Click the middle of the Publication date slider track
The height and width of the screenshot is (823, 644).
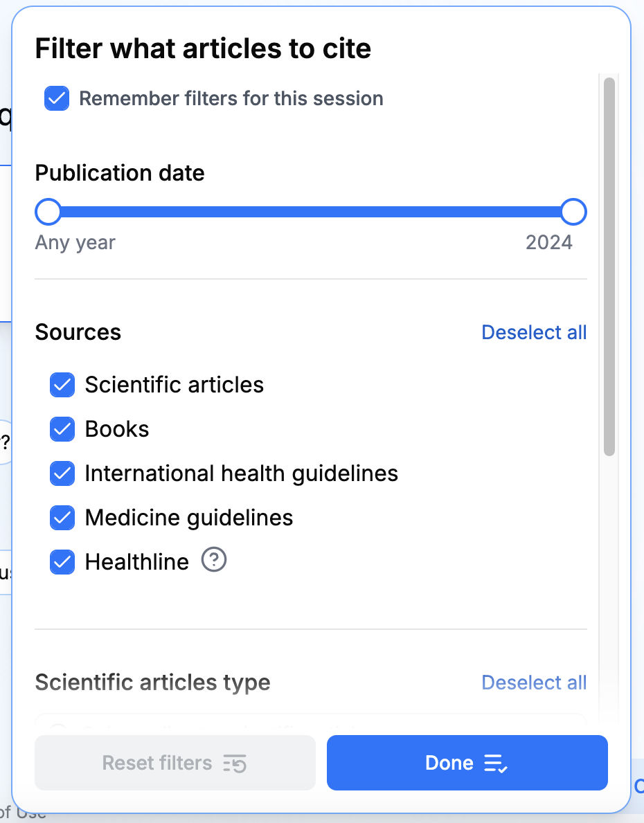(311, 212)
